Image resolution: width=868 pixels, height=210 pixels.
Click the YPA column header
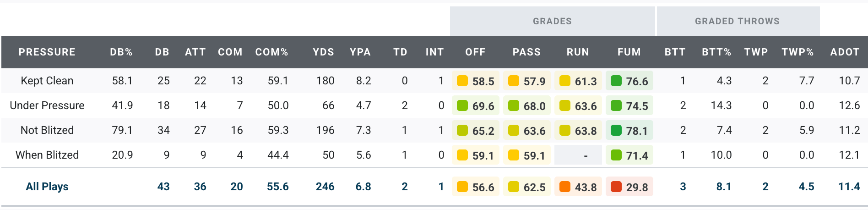coord(360,52)
